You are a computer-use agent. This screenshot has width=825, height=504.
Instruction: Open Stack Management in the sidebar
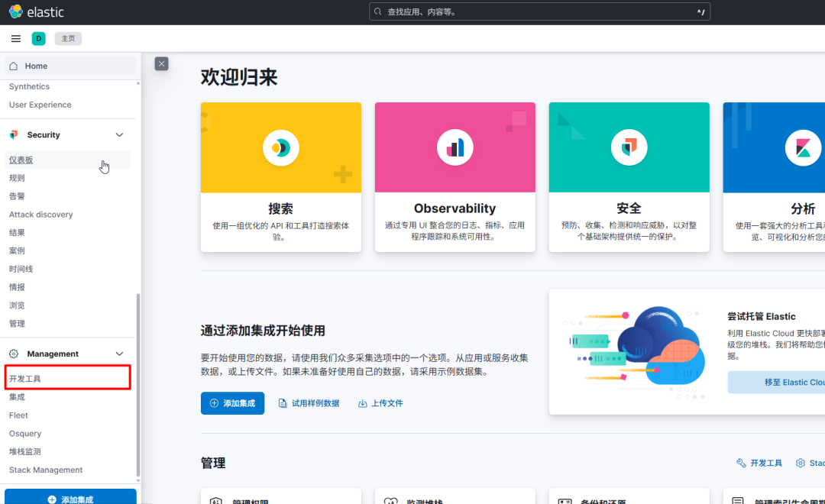click(x=46, y=470)
